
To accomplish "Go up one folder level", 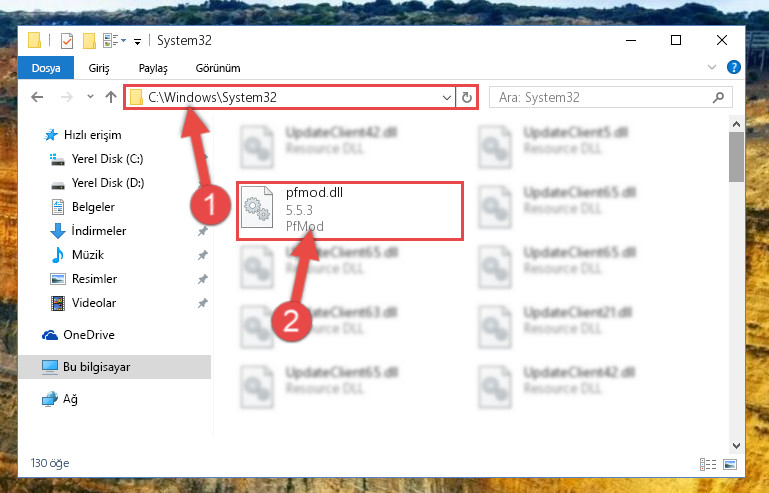I will point(111,97).
